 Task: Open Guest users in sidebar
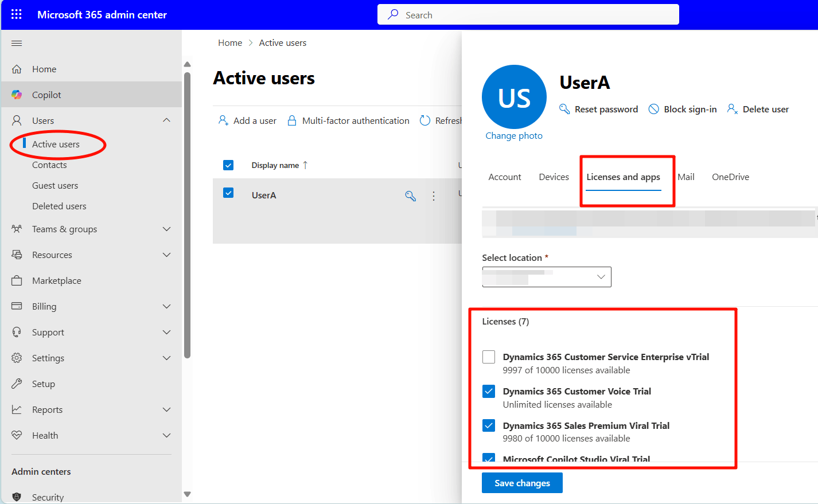55,186
